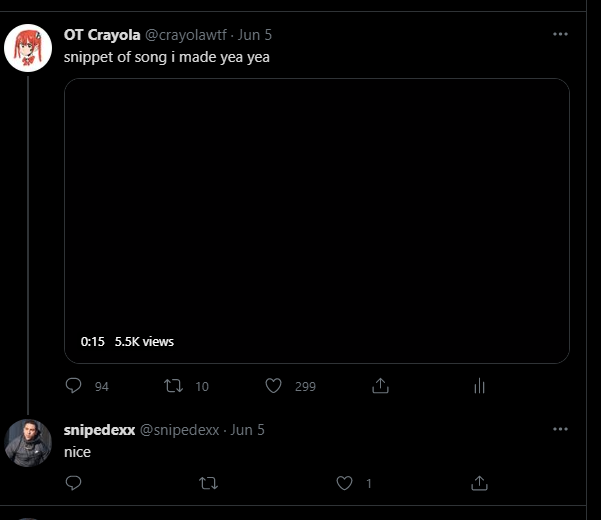Open more options on snipedexx's reply

tap(561, 429)
